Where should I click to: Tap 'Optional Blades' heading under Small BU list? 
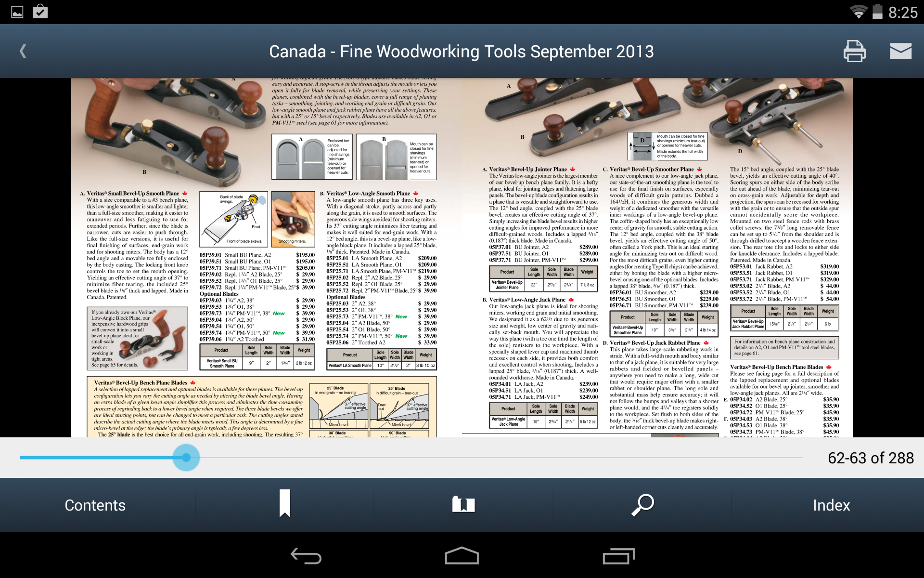coord(219,294)
